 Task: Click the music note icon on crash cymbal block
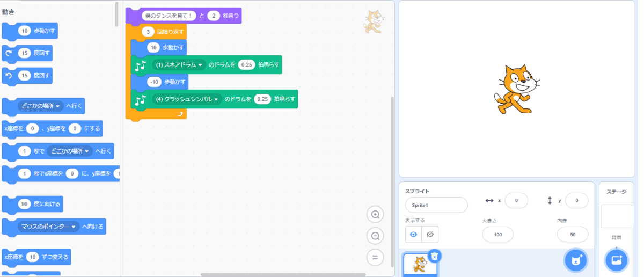141,100
